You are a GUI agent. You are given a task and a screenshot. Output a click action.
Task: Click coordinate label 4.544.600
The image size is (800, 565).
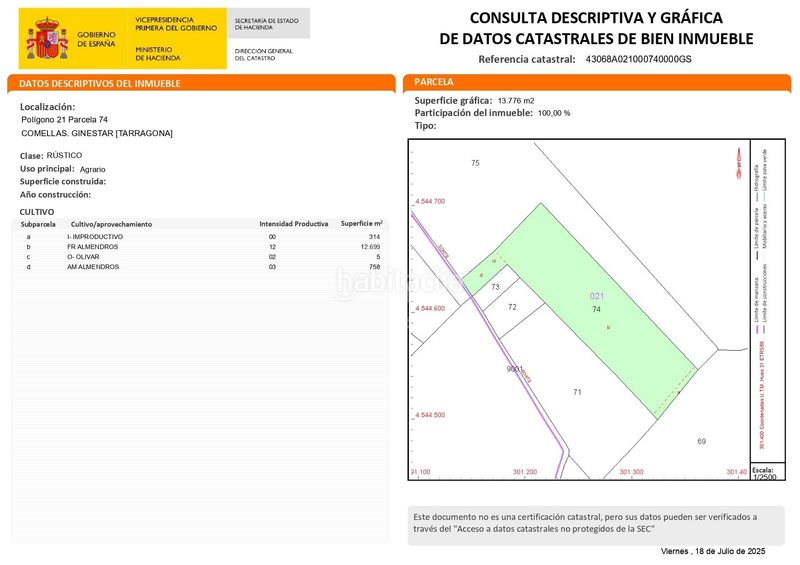pos(430,308)
